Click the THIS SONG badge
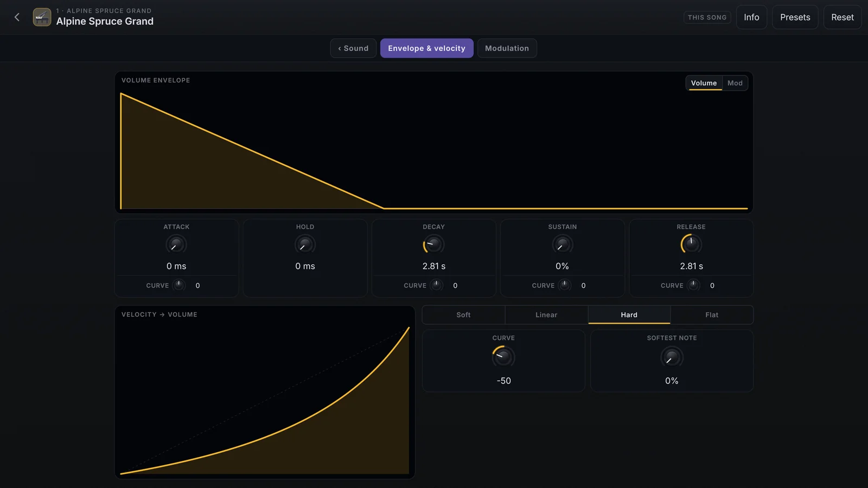868x488 pixels. (707, 17)
